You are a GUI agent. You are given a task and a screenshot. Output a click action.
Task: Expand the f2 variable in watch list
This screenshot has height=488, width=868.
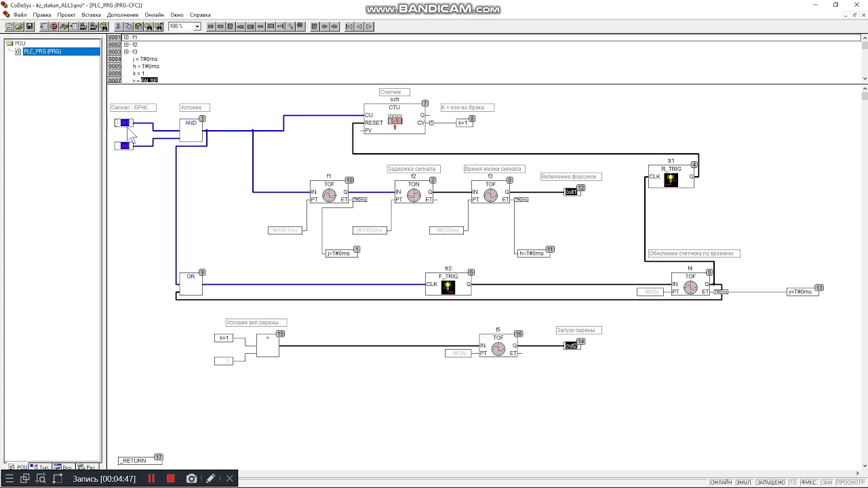pos(126,45)
